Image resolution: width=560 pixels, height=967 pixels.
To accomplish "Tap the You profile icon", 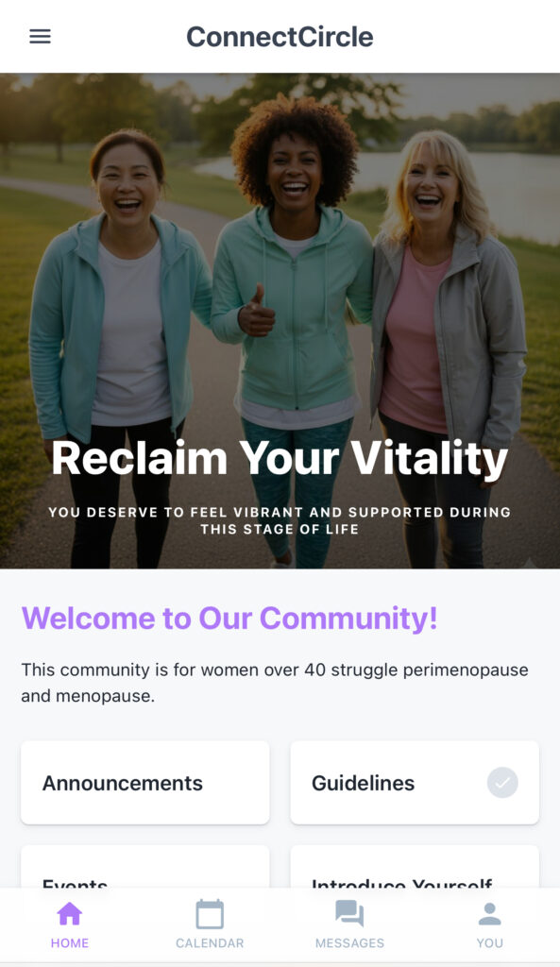I will [x=490, y=914].
